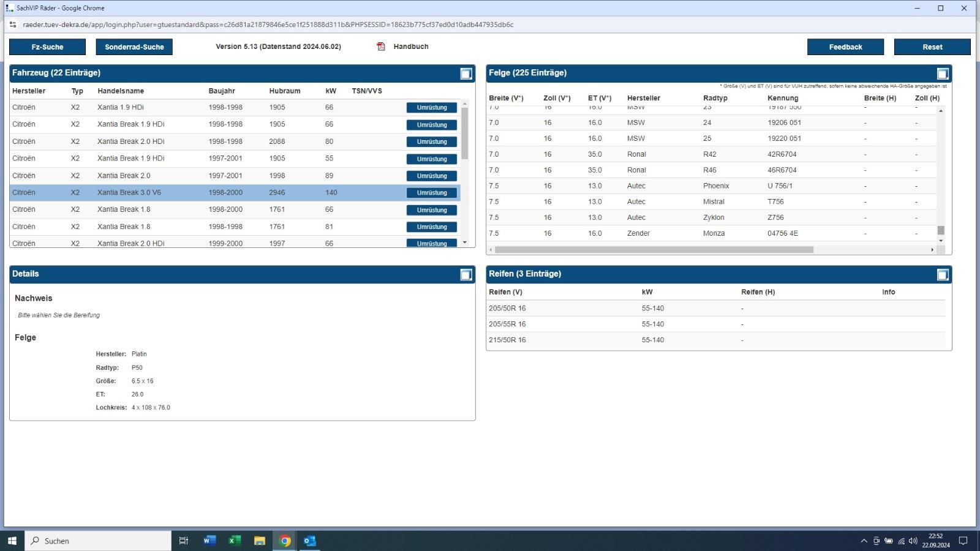Select tire 205/50R 16
The height and width of the screenshot is (551, 980).
(x=717, y=309)
